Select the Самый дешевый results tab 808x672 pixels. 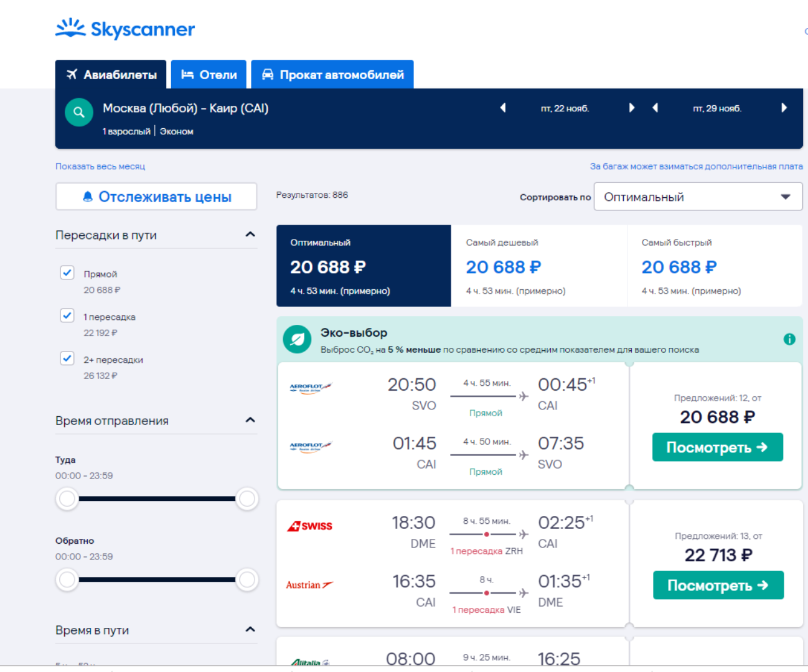[x=539, y=266]
